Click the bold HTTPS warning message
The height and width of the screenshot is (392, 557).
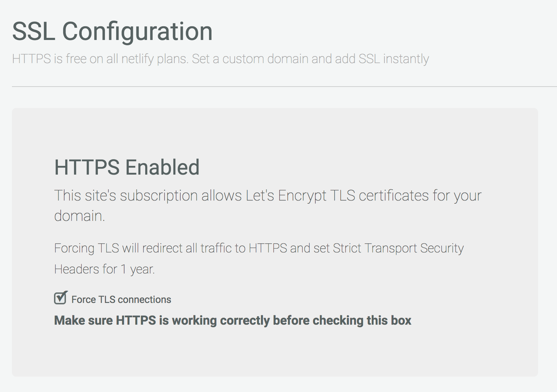pyautogui.click(x=233, y=320)
